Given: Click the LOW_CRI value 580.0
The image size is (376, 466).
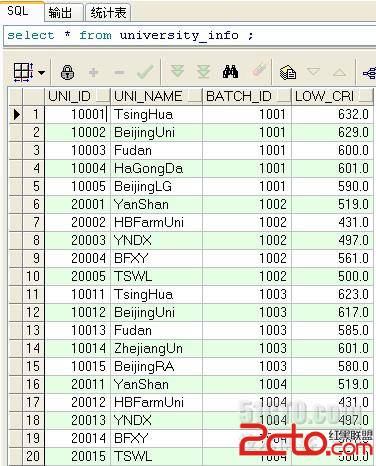Looking at the screenshot, I should click(332, 366).
